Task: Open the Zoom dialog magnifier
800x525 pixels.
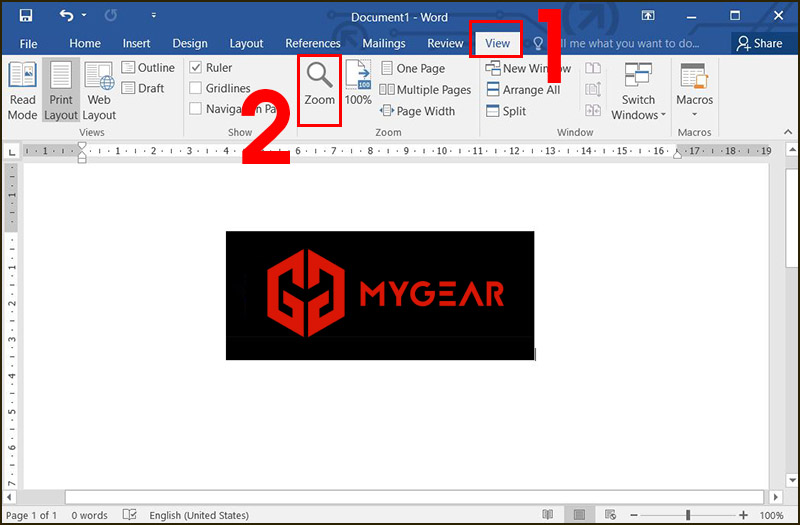Action: click(x=319, y=85)
